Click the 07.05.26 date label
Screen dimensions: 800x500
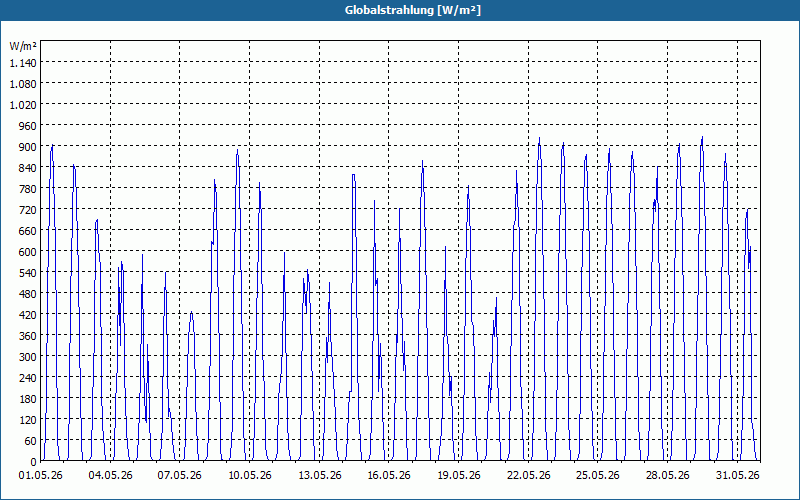[180, 476]
